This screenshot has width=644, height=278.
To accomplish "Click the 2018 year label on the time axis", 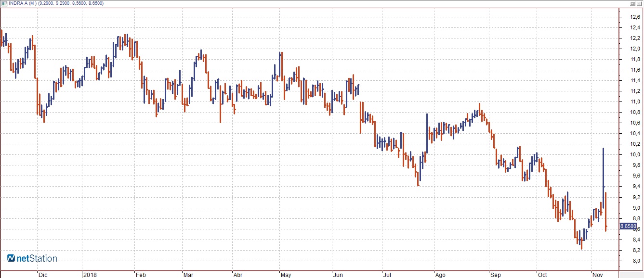I will point(90,275).
